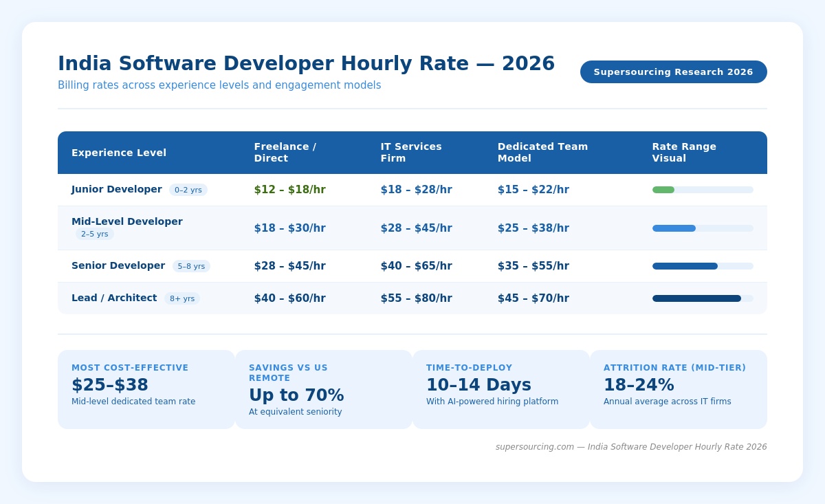Click the 10–14 Days stat value

478,385
